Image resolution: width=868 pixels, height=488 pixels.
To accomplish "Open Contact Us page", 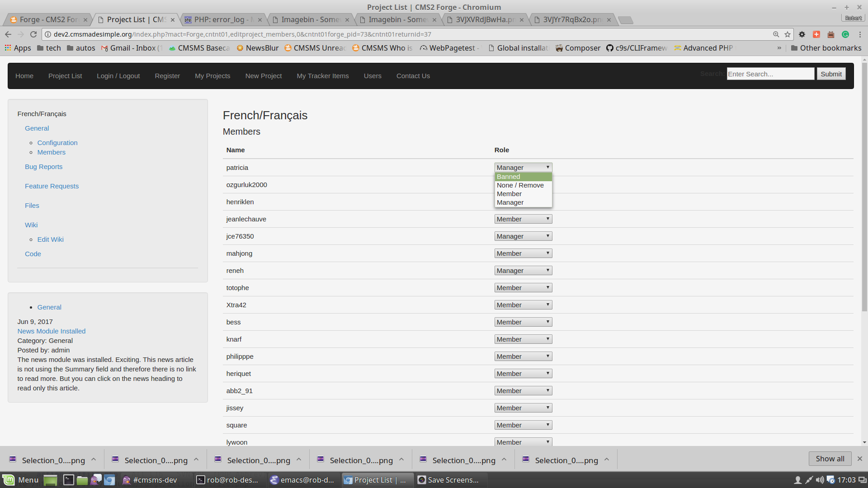I will pos(413,76).
